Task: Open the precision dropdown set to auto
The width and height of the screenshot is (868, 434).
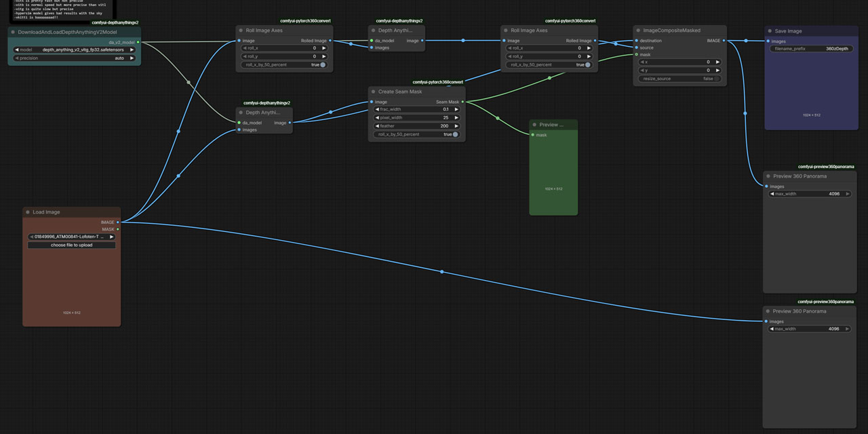Action: (75, 58)
